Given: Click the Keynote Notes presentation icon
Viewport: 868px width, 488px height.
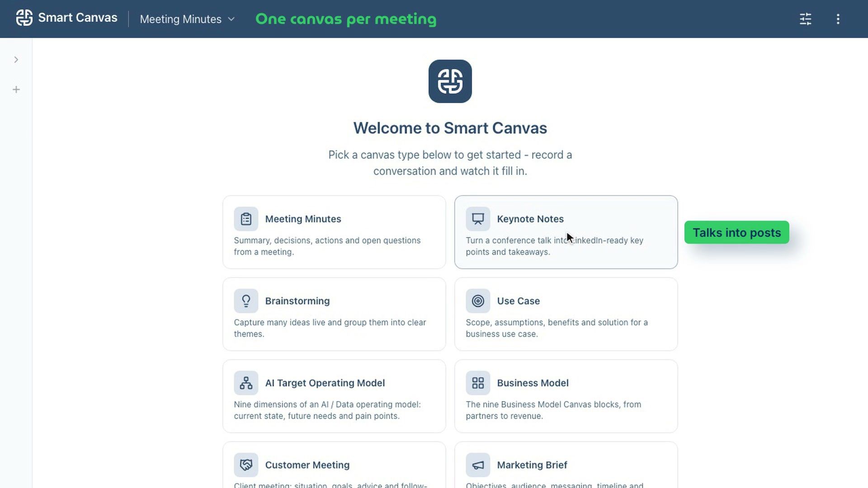Looking at the screenshot, I should point(478,219).
